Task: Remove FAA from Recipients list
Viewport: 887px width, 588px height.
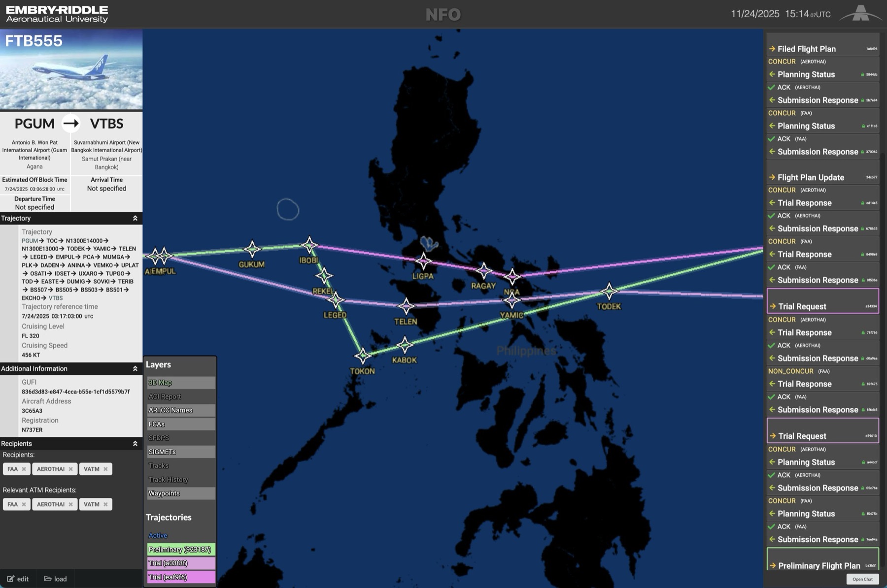Action: pyautogui.click(x=24, y=469)
